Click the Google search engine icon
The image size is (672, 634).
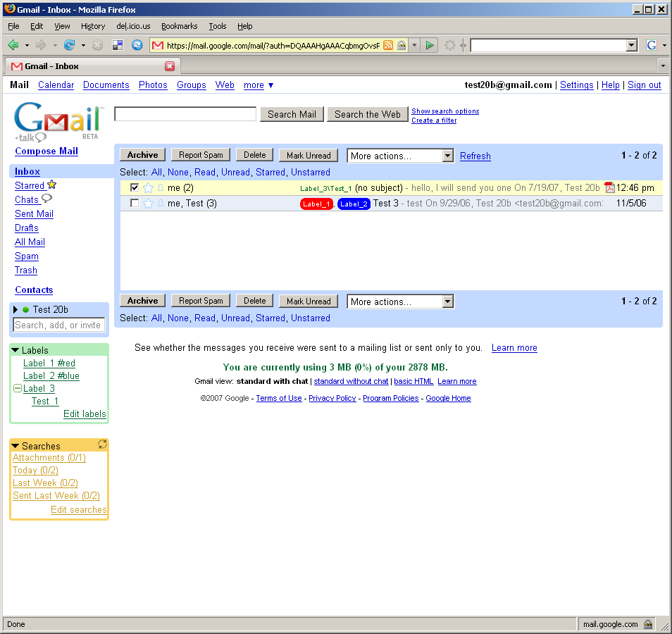tap(652, 45)
